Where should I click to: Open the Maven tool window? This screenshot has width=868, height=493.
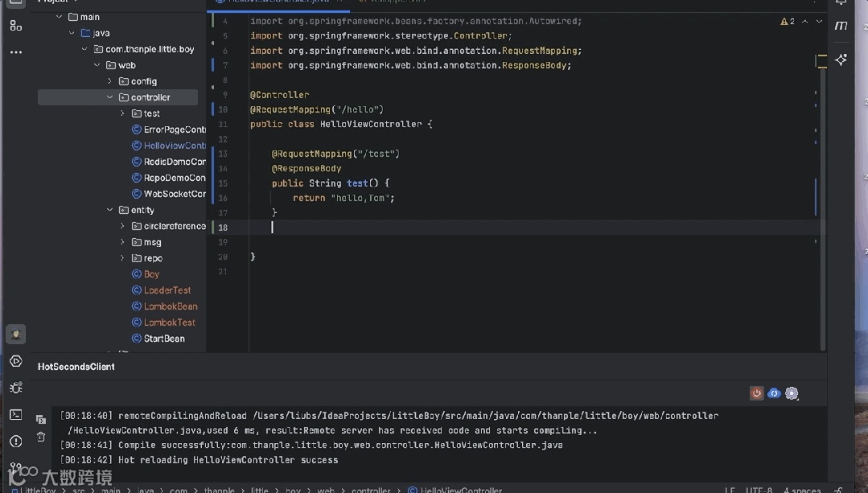[x=841, y=26]
